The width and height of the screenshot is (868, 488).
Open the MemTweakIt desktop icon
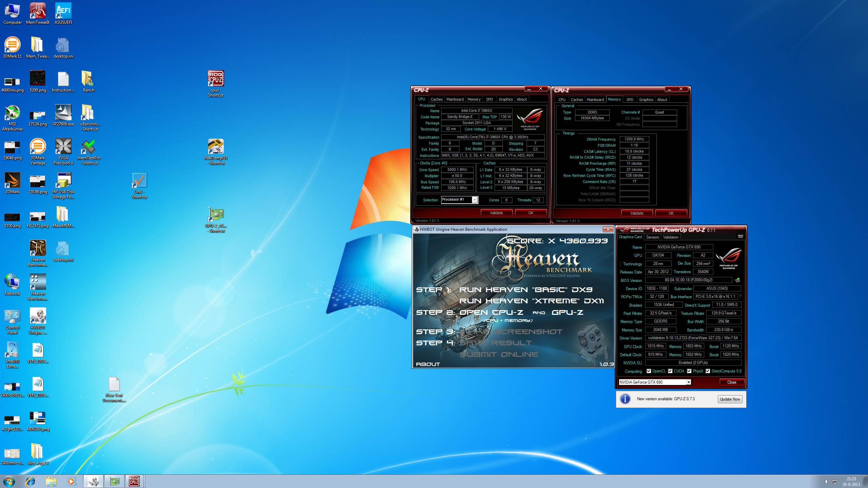[x=38, y=14]
